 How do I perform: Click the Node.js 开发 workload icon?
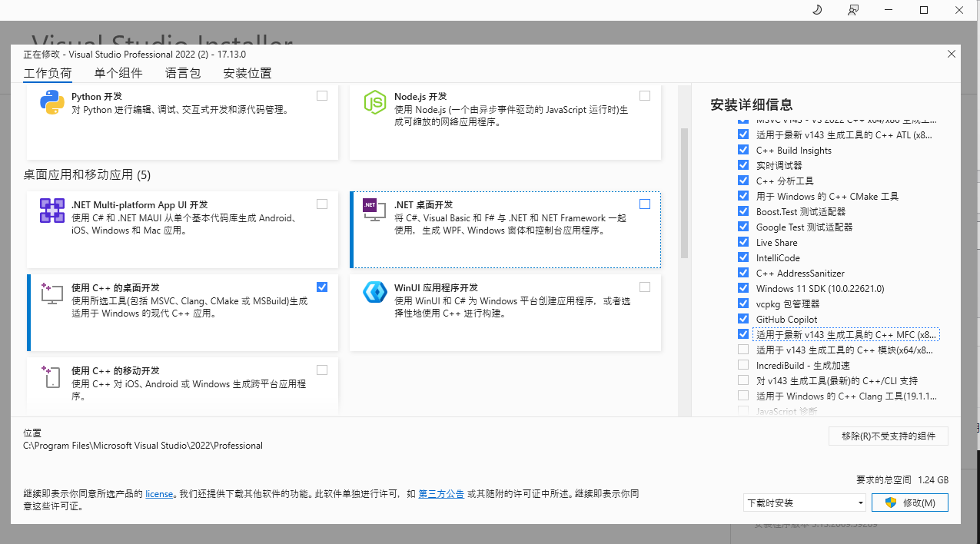click(x=375, y=101)
